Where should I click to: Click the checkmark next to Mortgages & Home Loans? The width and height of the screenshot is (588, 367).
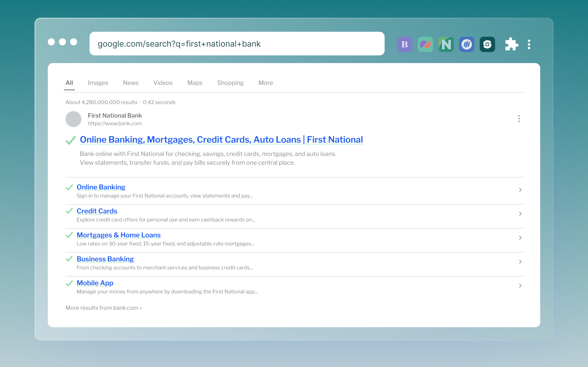click(x=69, y=235)
